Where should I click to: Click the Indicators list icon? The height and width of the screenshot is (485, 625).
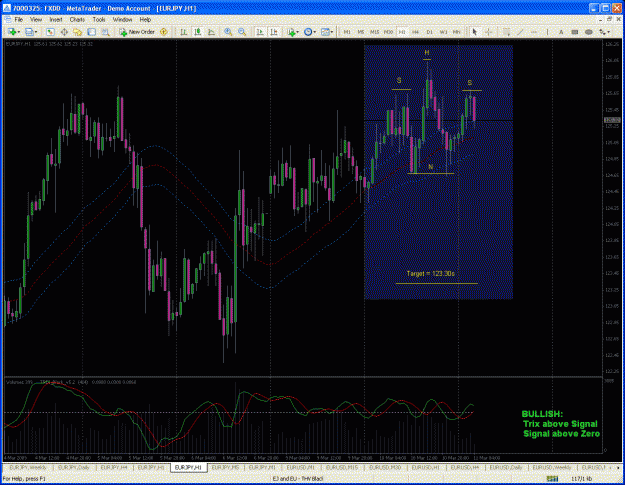click(x=291, y=32)
